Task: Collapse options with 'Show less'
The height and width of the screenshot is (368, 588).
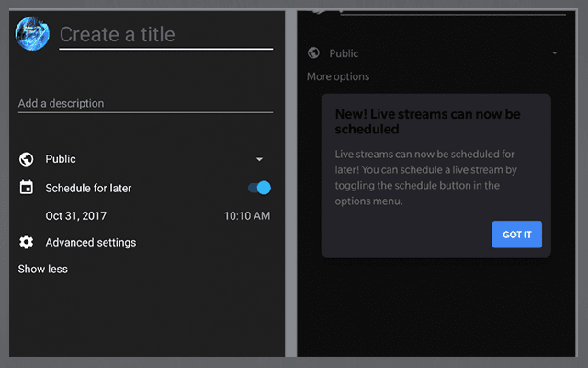Action: [42, 269]
